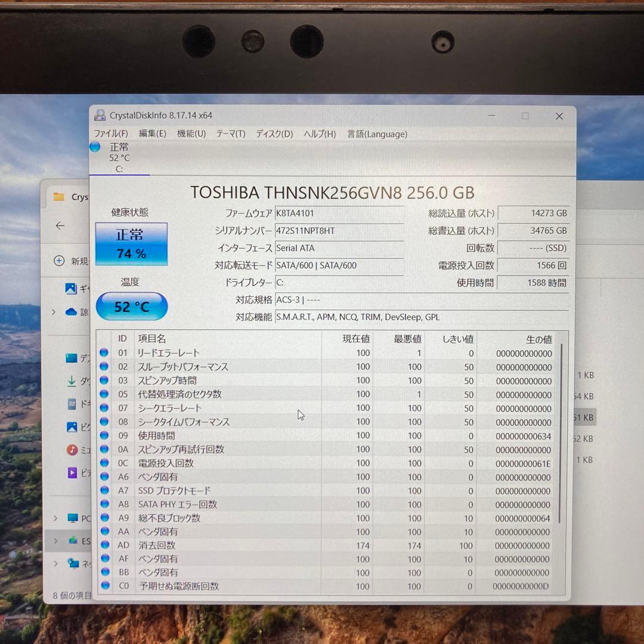This screenshot has height=644, width=644.
Task: Open the ディスク(D) menu
Action: coord(273,134)
